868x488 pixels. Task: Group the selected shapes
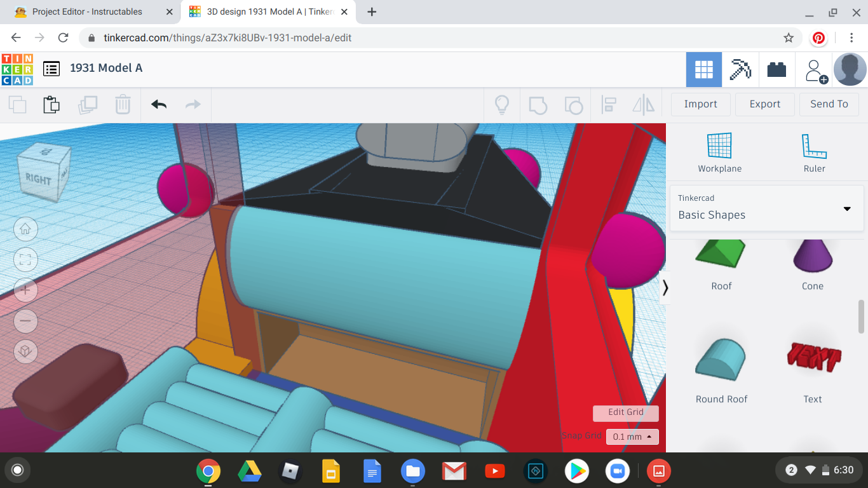pyautogui.click(x=538, y=104)
